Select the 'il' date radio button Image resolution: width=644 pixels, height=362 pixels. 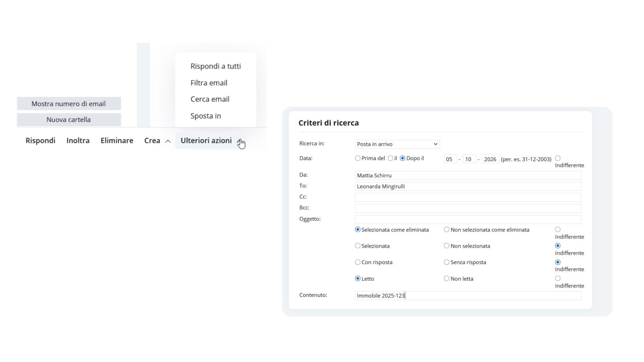click(390, 158)
